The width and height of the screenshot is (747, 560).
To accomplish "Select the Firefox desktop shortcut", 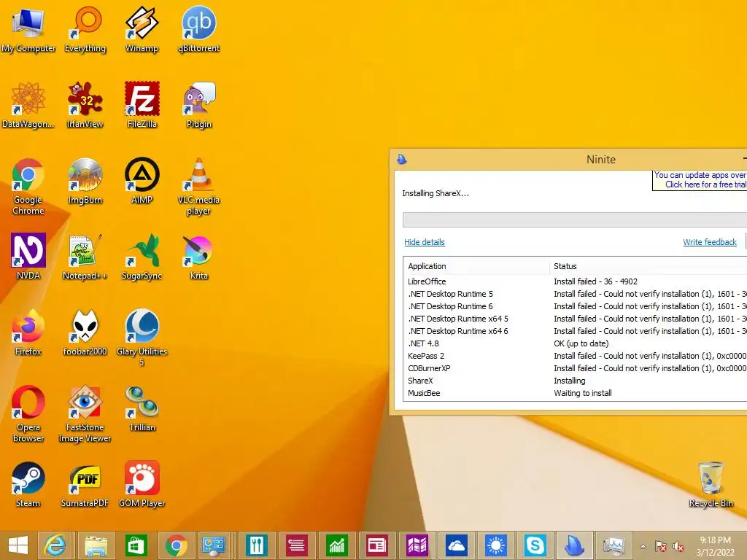I will 28,332.
